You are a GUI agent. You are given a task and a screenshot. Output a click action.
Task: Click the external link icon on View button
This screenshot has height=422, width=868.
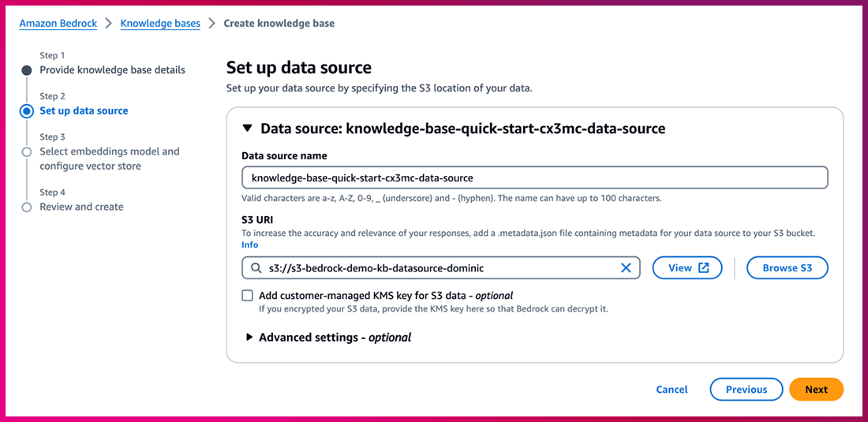pos(704,268)
